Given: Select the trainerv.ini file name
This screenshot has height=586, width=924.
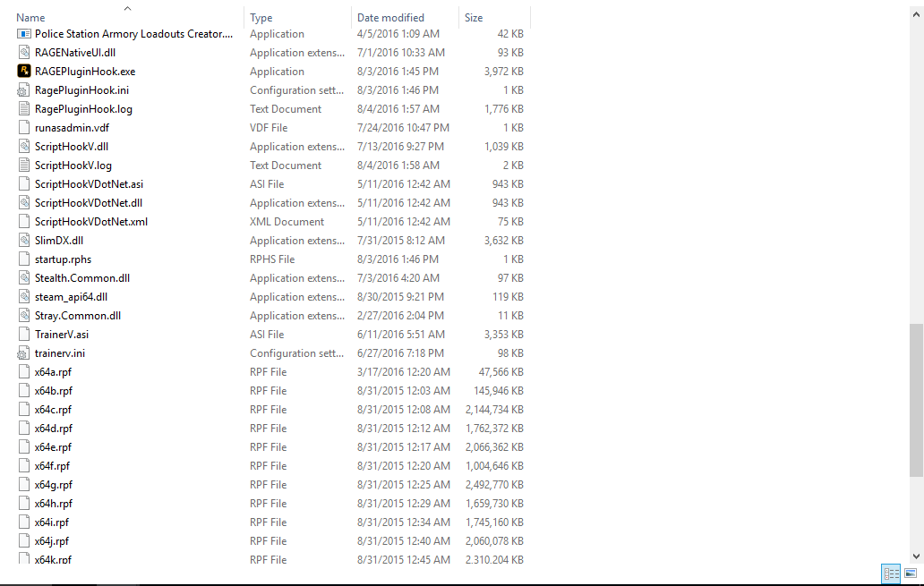Looking at the screenshot, I should pyautogui.click(x=59, y=353).
